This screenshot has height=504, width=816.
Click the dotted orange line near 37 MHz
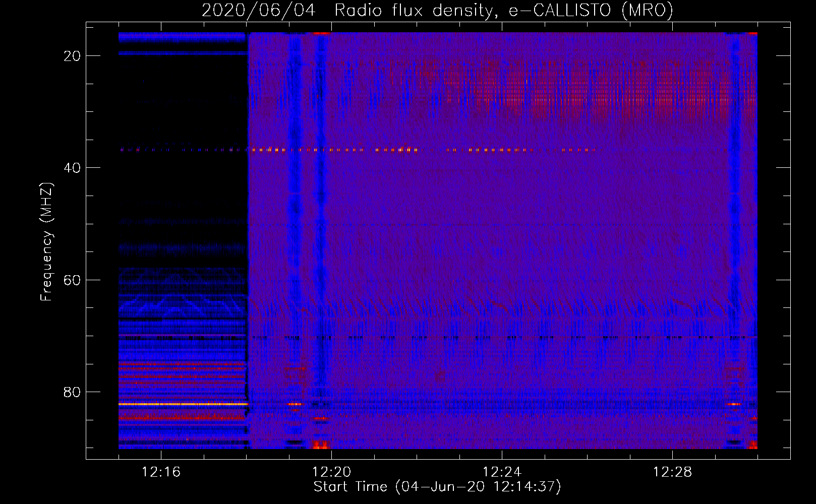pyautogui.click(x=357, y=150)
